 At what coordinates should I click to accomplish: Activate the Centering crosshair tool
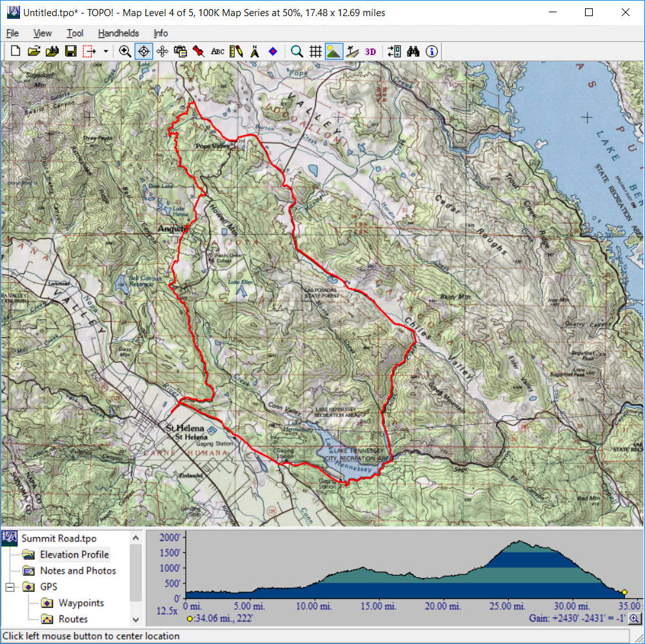coord(143,52)
